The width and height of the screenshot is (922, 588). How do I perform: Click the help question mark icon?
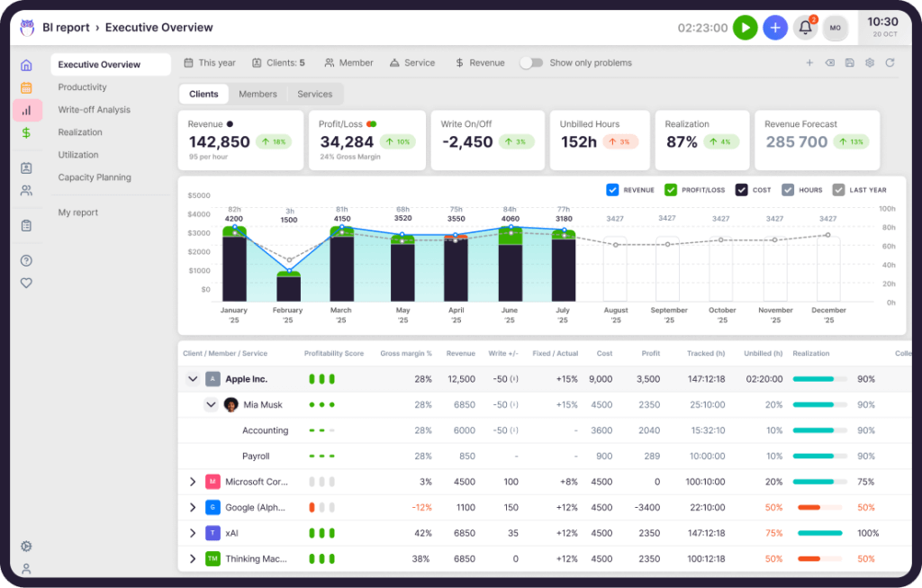tap(26, 260)
